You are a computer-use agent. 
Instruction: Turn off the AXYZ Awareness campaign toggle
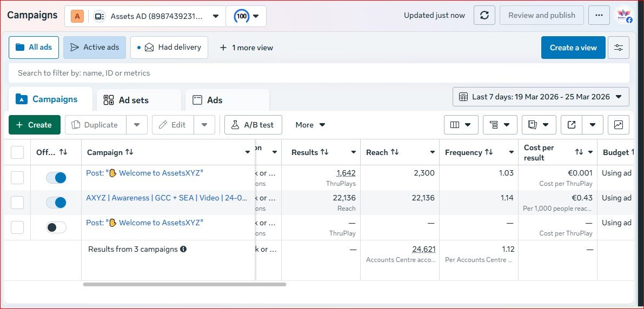pyautogui.click(x=56, y=203)
